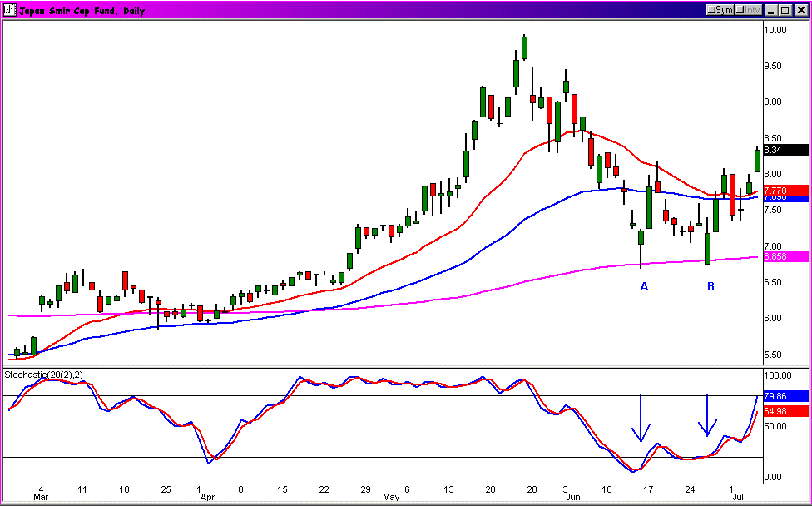Image resolution: width=812 pixels, height=506 pixels.
Task: Click the chart icon in the title bar
Action: click(x=9, y=9)
